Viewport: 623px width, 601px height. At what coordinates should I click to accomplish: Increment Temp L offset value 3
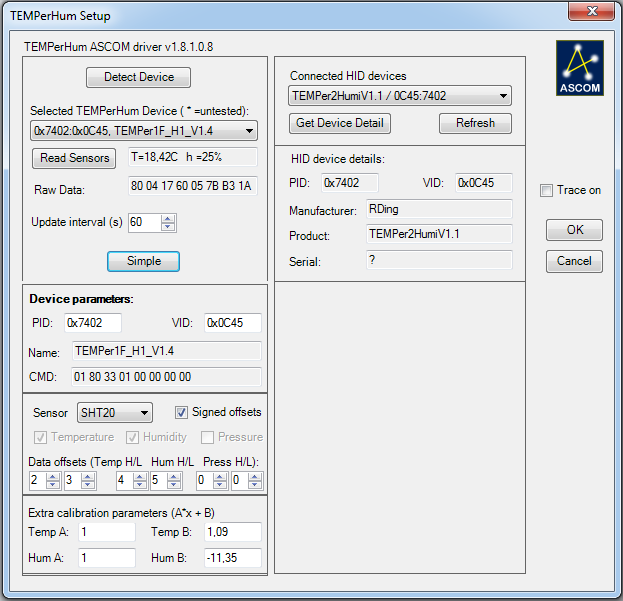[x=88, y=477]
